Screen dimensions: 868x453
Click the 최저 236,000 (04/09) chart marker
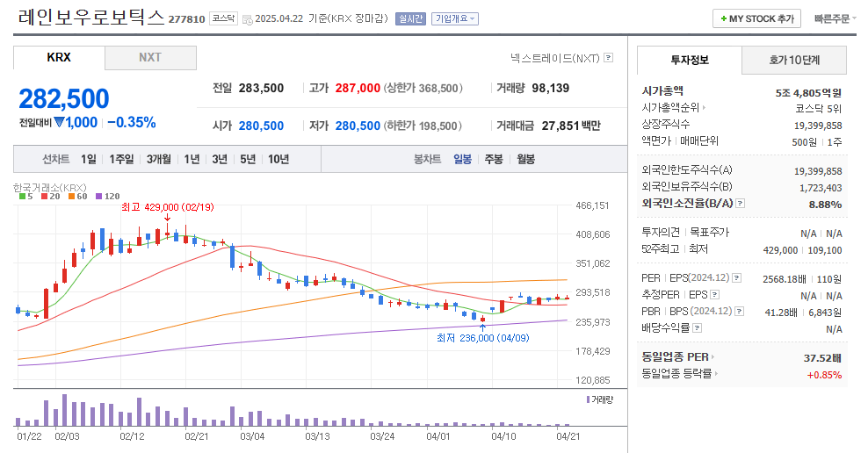(482, 338)
